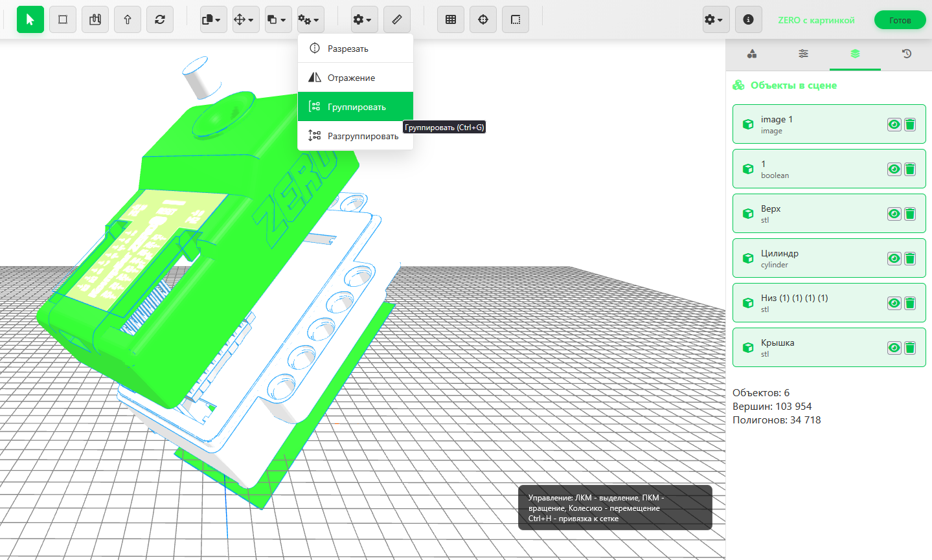Open the info circle button
This screenshot has height=560, width=932.
[x=748, y=19]
